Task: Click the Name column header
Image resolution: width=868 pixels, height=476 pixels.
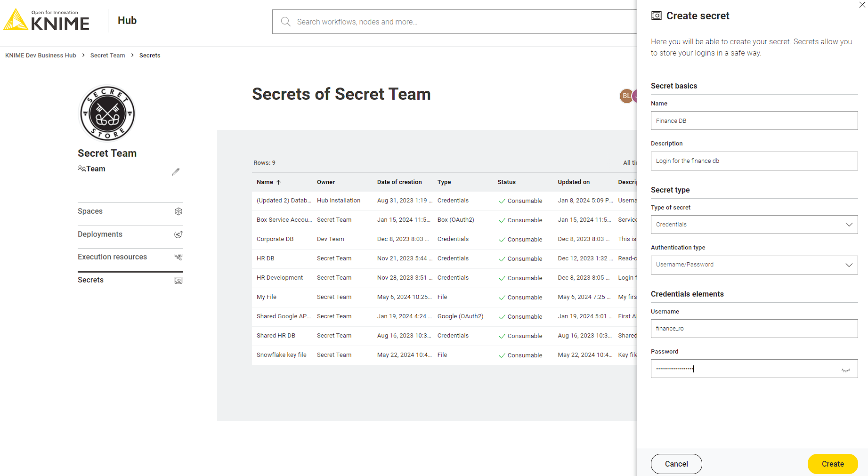Action: coord(265,182)
